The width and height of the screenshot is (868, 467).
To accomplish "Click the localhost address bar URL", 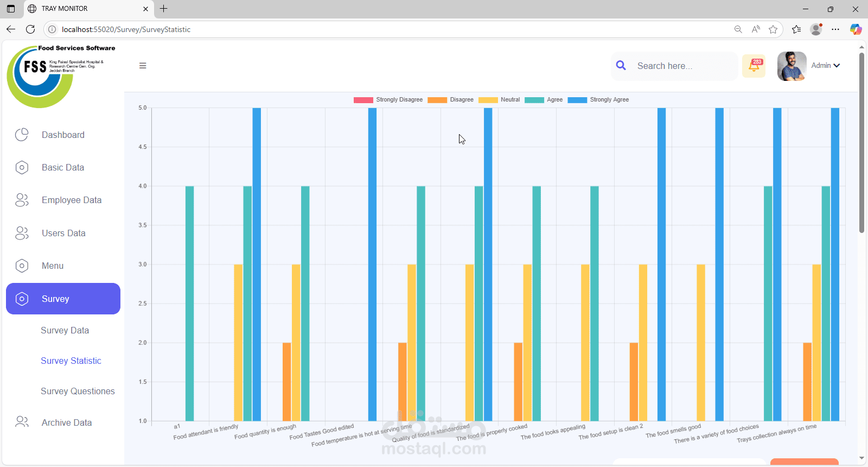I will 126,29.
